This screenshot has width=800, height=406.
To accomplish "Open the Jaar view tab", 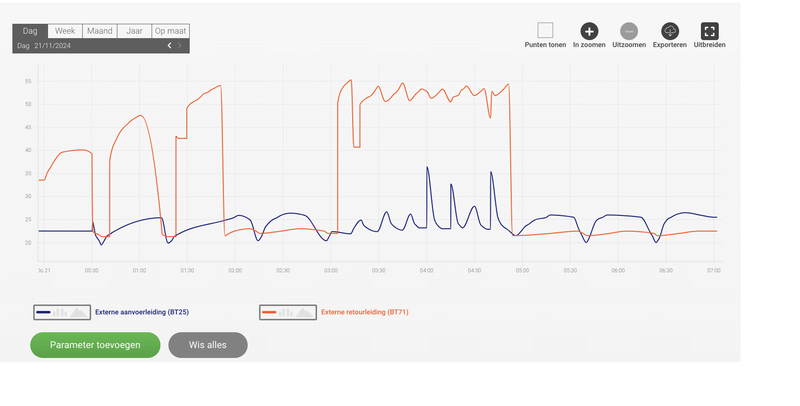I will (134, 31).
